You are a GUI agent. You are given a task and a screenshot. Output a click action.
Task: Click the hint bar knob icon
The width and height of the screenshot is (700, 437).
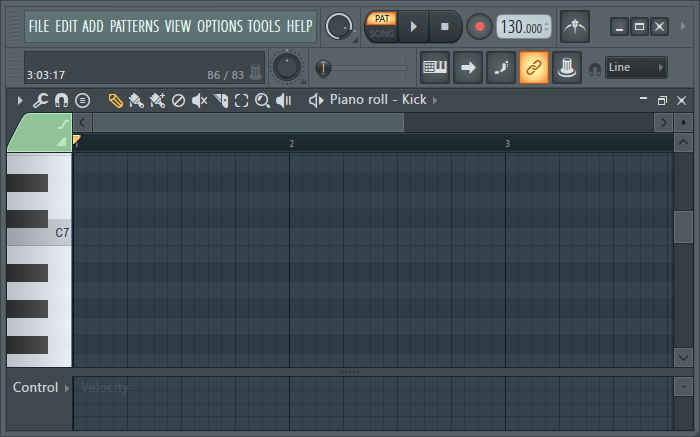click(x=255, y=71)
